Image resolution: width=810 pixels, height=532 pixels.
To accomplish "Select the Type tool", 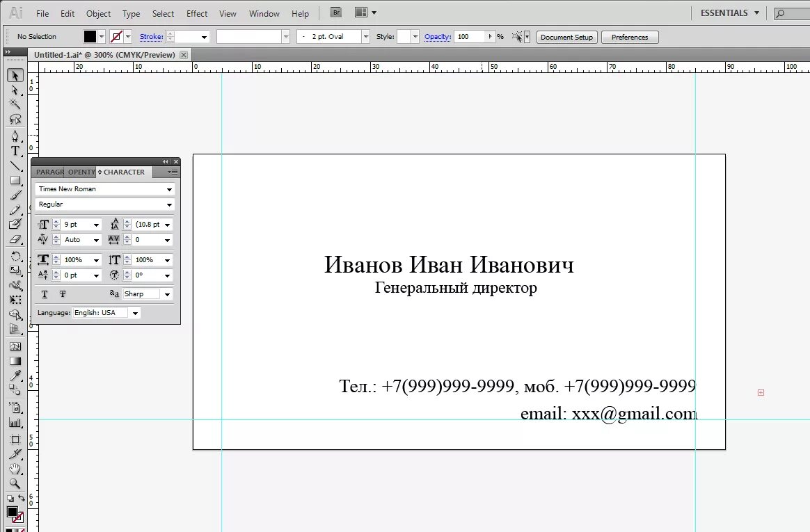I will point(15,151).
